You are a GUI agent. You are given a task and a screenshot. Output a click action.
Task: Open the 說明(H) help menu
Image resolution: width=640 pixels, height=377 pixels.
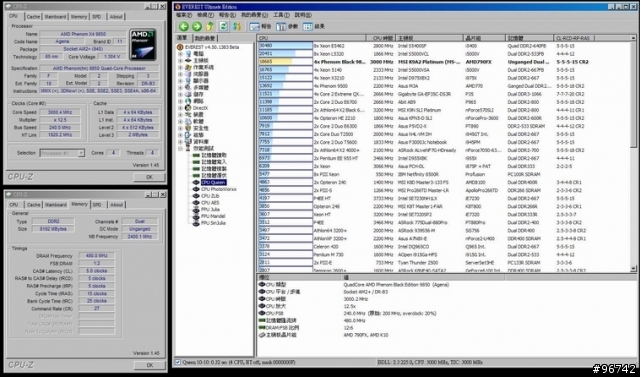(303, 15)
